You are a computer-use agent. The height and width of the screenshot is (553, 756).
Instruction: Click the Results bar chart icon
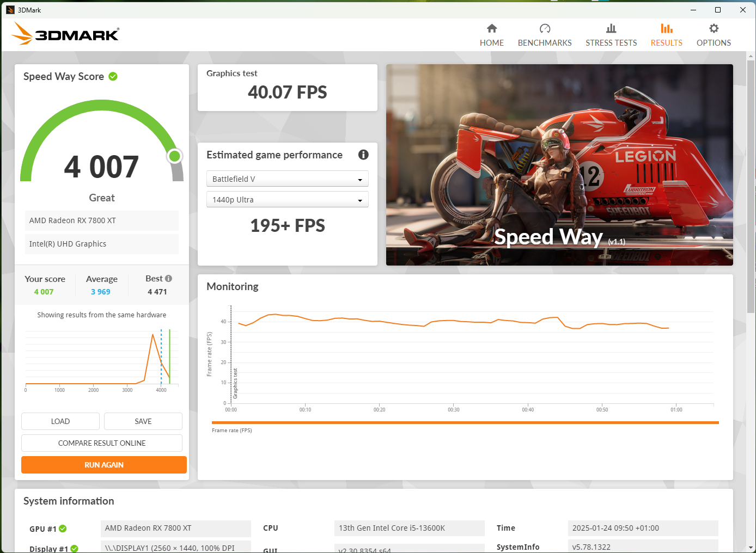point(667,28)
